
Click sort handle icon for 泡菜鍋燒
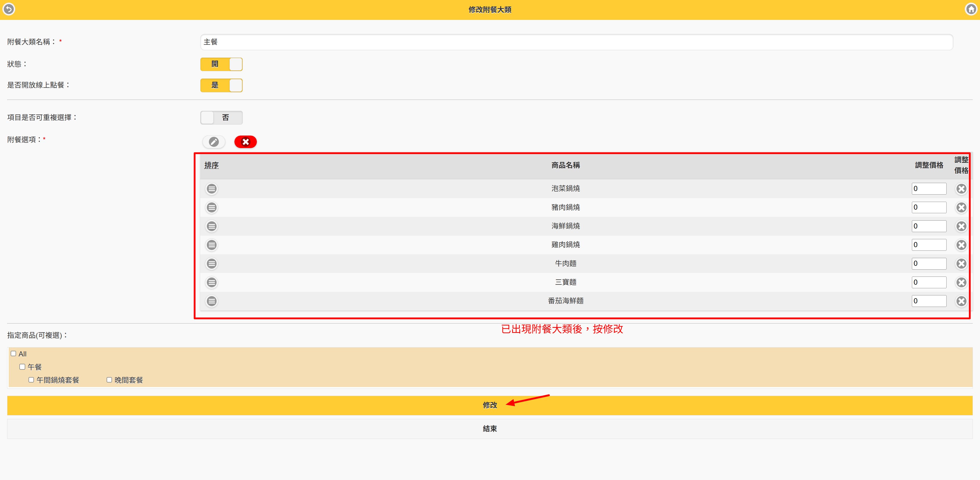pos(211,189)
